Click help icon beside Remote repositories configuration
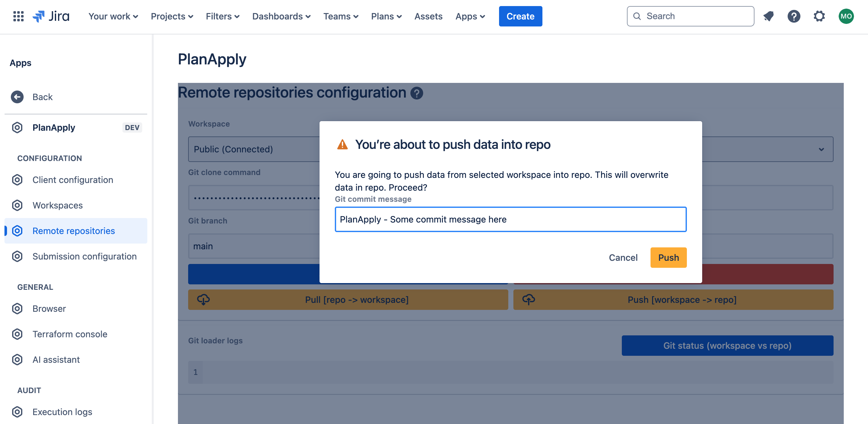The width and height of the screenshot is (868, 424). click(x=416, y=93)
